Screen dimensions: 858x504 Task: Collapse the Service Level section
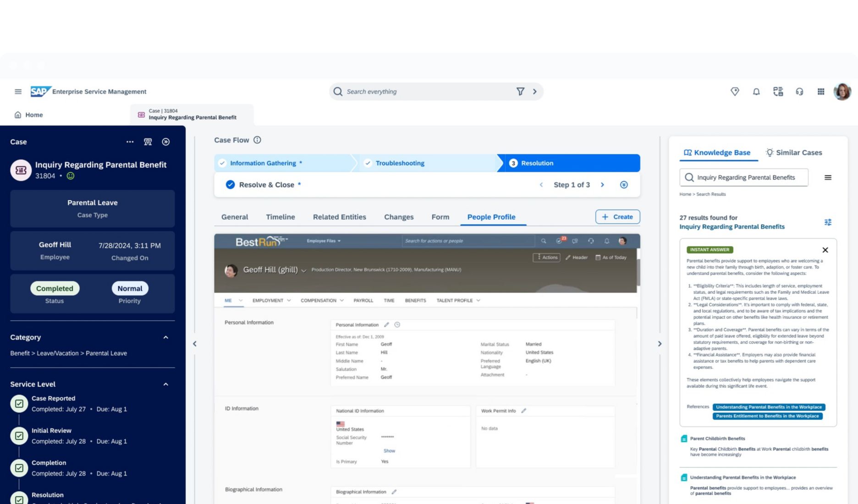pos(166,384)
